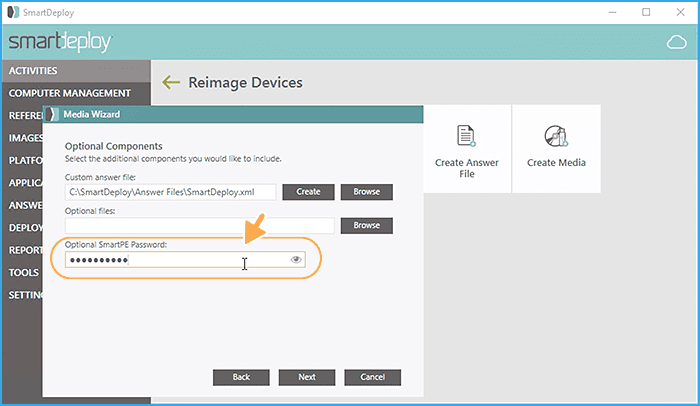Cancel the Media Wizard
This screenshot has width=700, height=406.
tap(372, 377)
